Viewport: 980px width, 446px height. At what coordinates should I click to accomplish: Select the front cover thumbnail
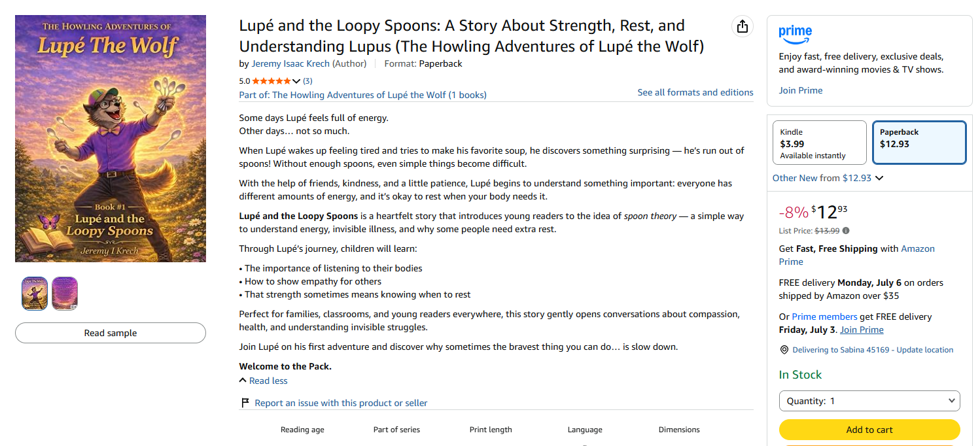point(35,293)
